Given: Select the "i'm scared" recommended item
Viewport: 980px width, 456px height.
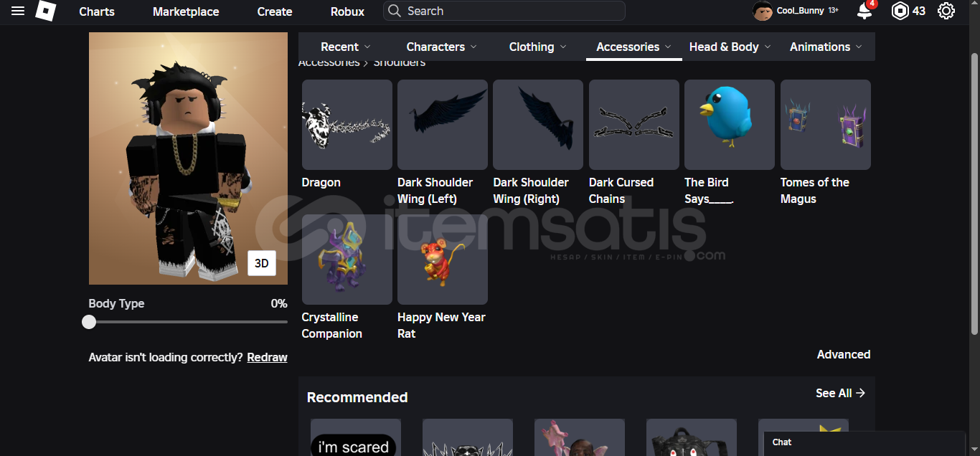Looking at the screenshot, I should [x=356, y=437].
